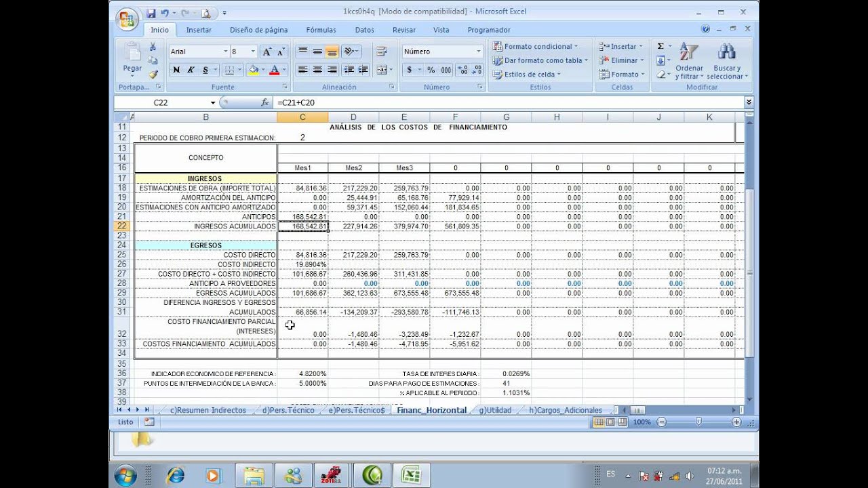Increase decimal places
This screenshot has height=488, width=868.
point(462,70)
